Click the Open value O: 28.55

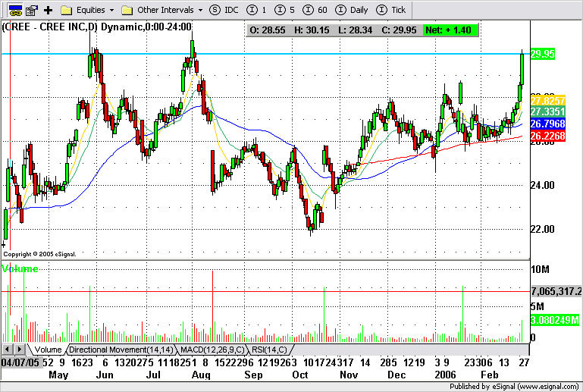268,30
